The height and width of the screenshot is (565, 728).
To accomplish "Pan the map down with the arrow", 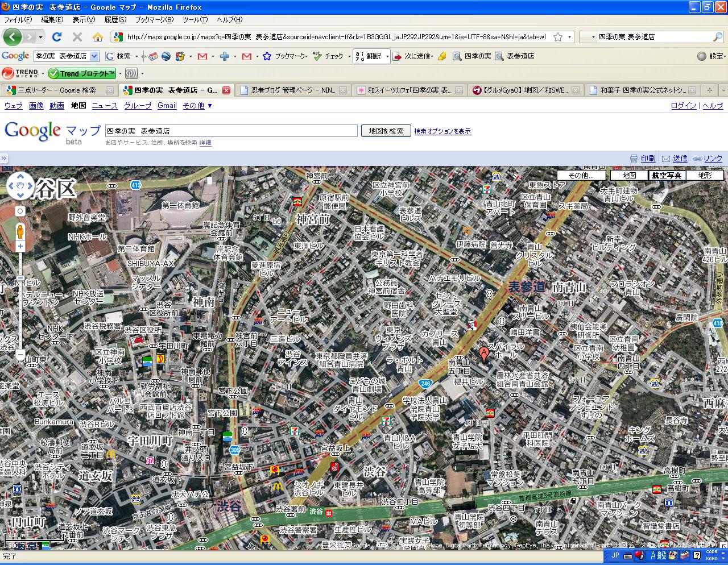I will tap(20, 194).
